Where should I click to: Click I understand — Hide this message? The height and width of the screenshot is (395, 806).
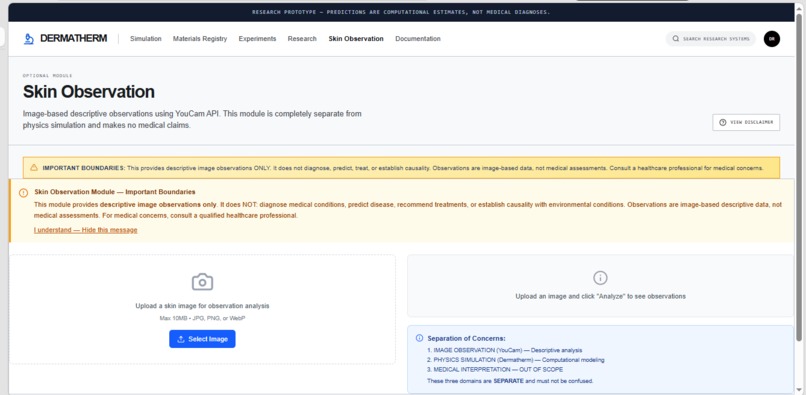[86, 230]
